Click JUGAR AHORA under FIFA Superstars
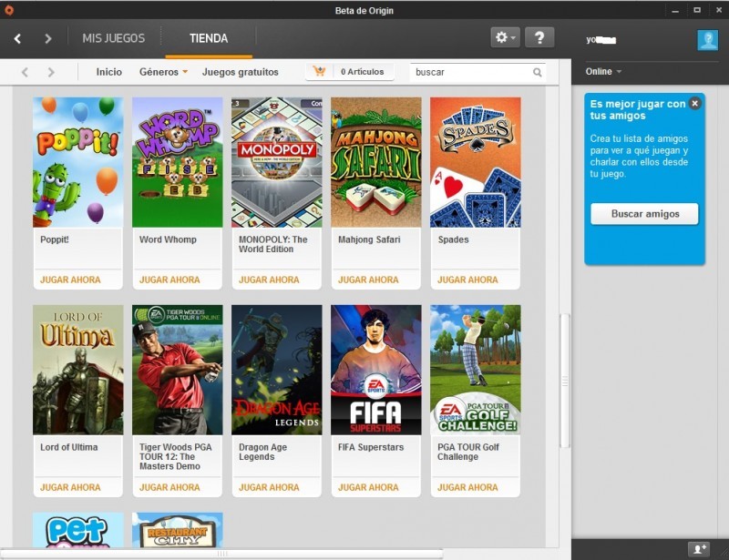Image resolution: width=729 pixels, height=560 pixels. (x=368, y=487)
